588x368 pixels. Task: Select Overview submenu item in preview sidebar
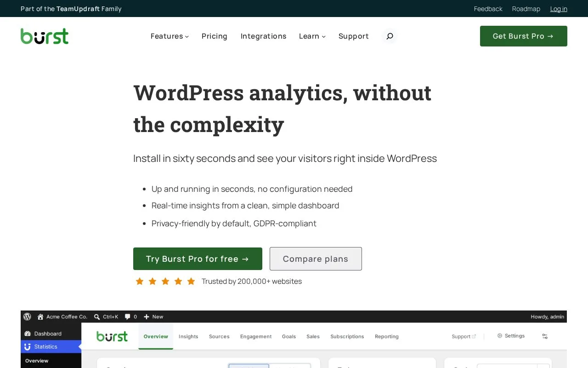coord(37,361)
